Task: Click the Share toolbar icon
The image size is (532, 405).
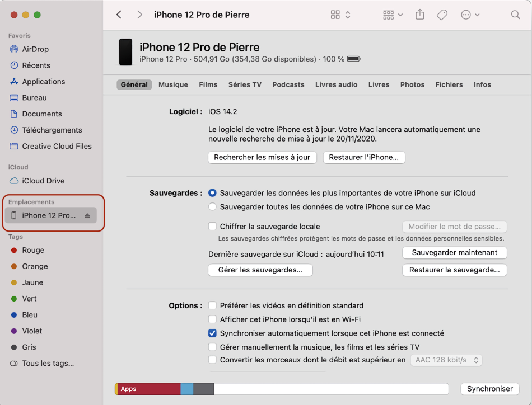Action: [x=419, y=14]
